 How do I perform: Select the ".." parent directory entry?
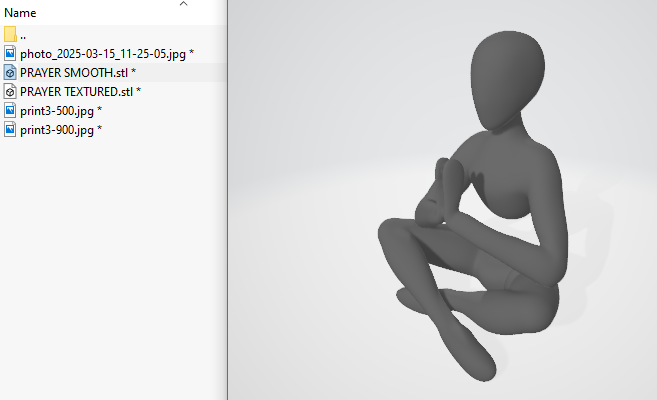[23, 35]
